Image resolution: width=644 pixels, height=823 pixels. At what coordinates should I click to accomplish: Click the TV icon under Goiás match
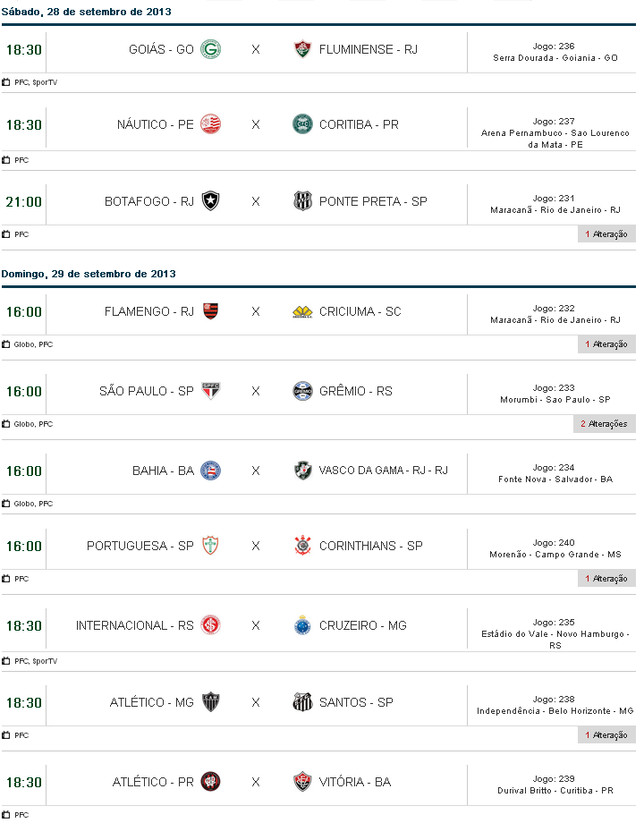[x=6, y=82]
